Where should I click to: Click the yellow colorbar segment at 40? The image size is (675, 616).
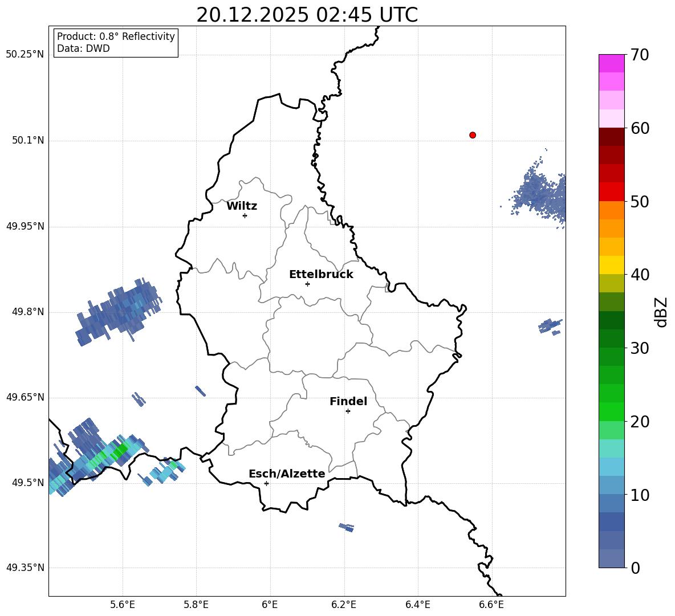[612, 265]
